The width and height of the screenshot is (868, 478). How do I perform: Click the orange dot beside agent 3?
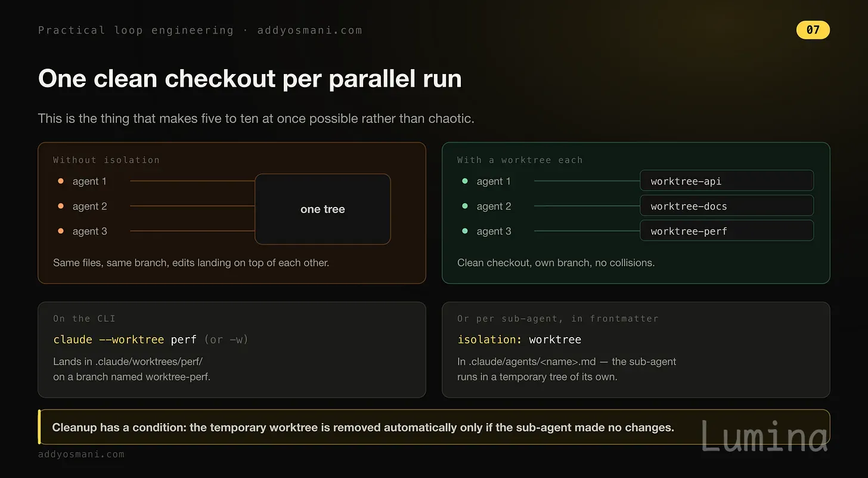pyautogui.click(x=61, y=231)
